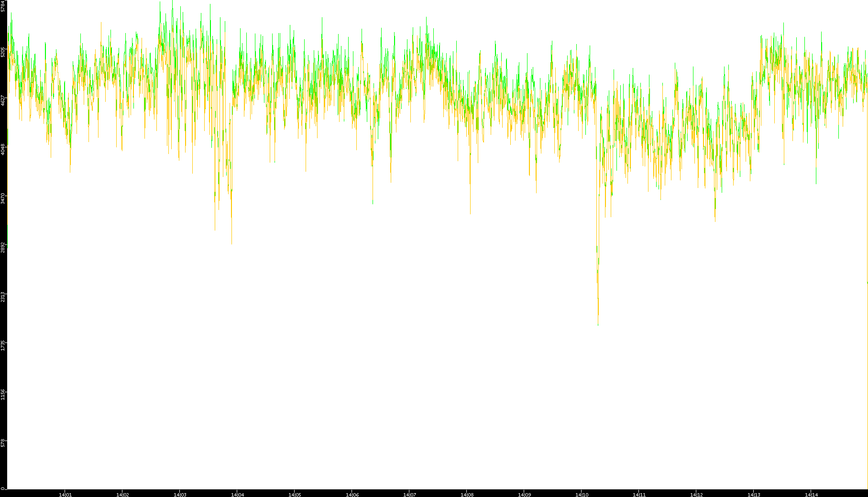Click the 14:12 time marker
The height and width of the screenshot is (497, 868).
point(696,495)
